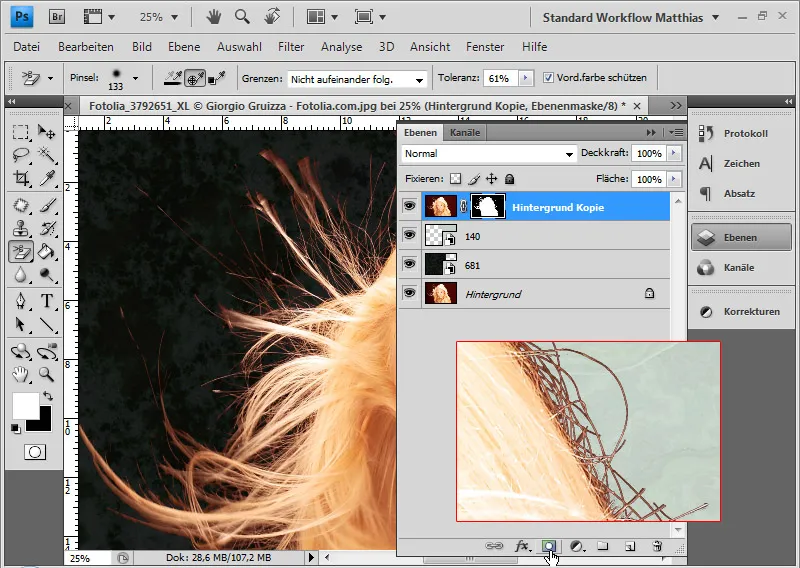
Task: Select the Rectangular Marquee tool
Action: 20,132
